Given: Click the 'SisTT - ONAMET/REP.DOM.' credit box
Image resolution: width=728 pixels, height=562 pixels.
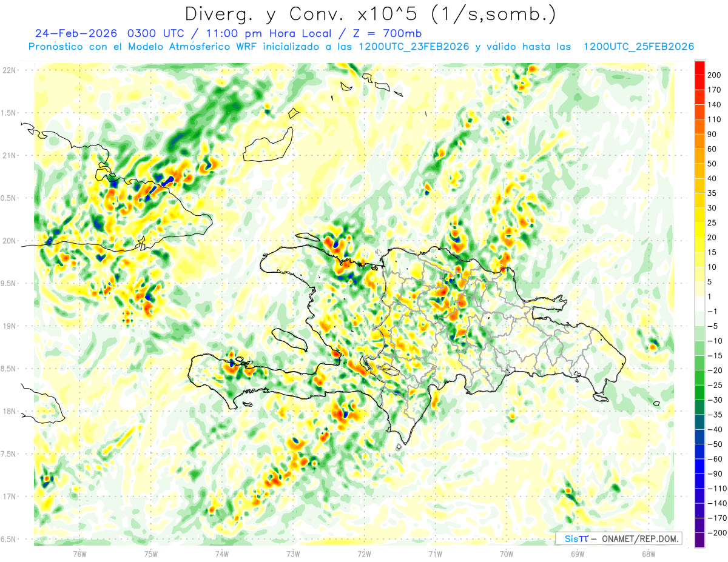Looking at the screenshot, I should (618, 538).
